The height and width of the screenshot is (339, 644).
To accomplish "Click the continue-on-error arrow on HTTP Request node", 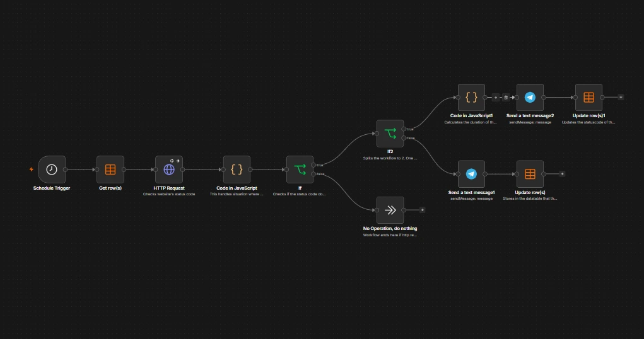I will coord(178,161).
